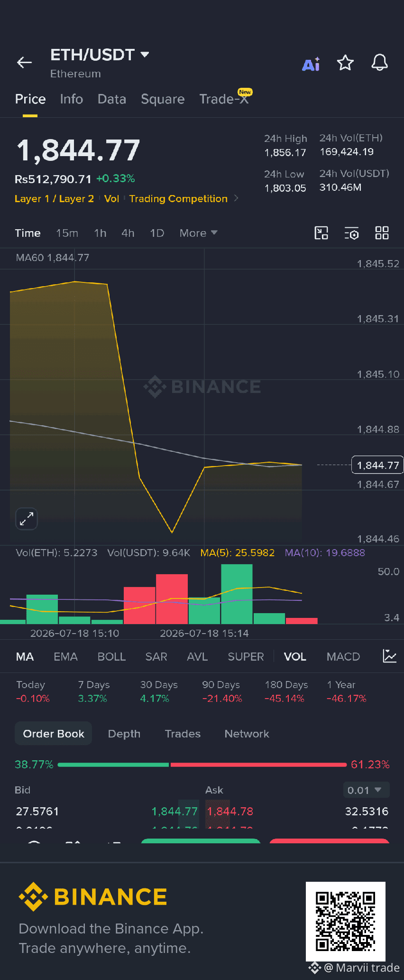The image size is (404, 980).
Task: Switch to the Price tab
Action: 30,99
